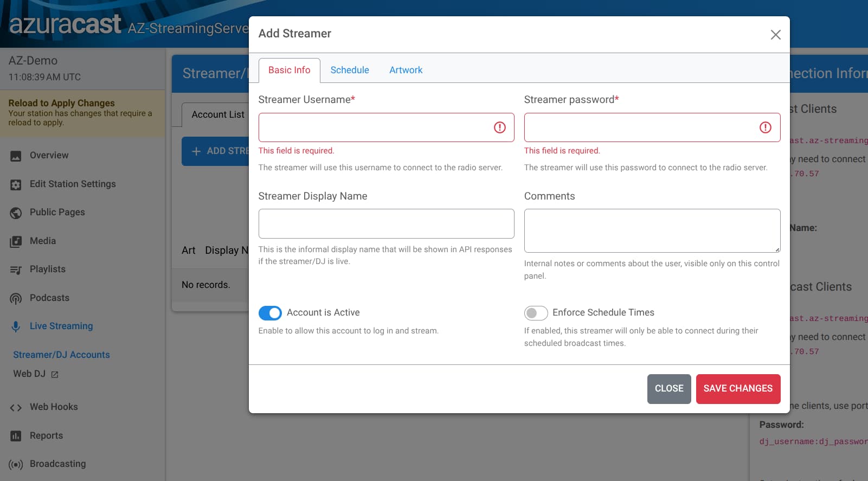The height and width of the screenshot is (481, 868).
Task: Click the Close button in dialog footer
Action: 669,389
